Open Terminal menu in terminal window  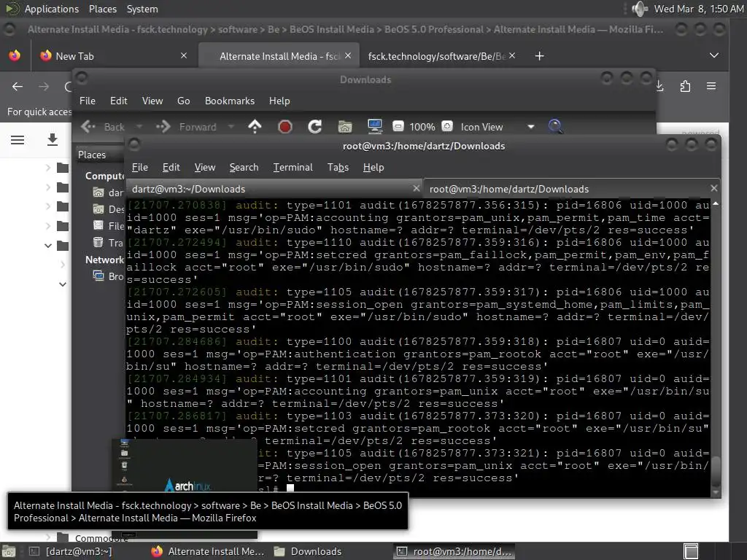click(293, 167)
